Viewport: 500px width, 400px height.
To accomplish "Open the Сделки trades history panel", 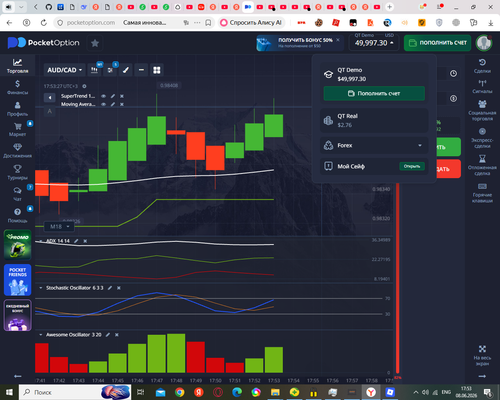I will tap(482, 66).
